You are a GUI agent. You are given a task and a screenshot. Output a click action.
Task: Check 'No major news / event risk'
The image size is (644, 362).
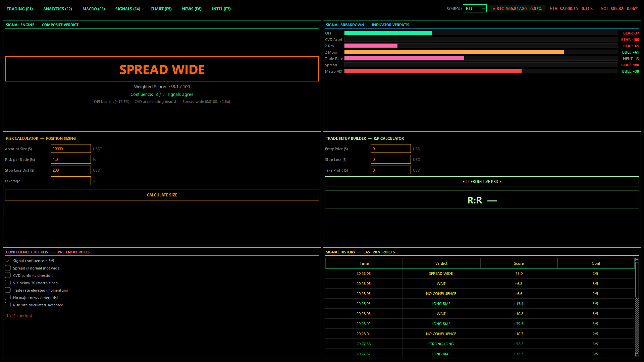[8, 298]
